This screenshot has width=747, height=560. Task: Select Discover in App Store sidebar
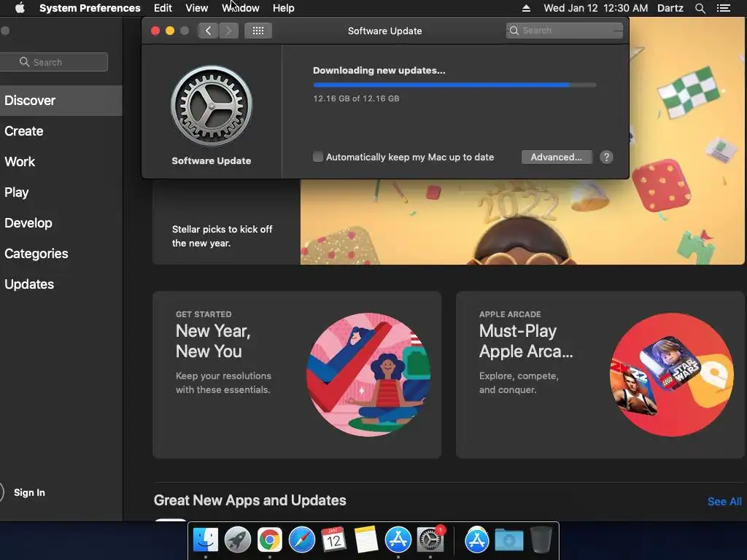point(61,101)
